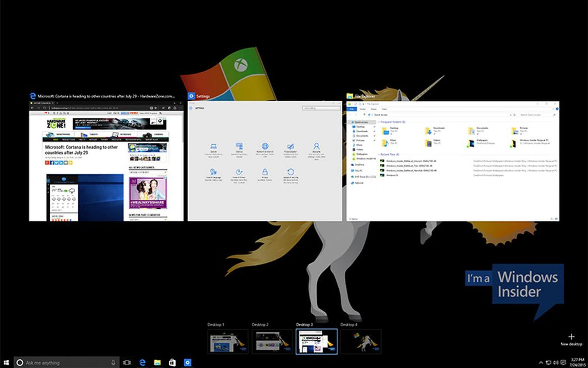Open the volume icon in system tray
The height and width of the screenshot is (368, 588).
pyautogui.click(x=556, y=362)
